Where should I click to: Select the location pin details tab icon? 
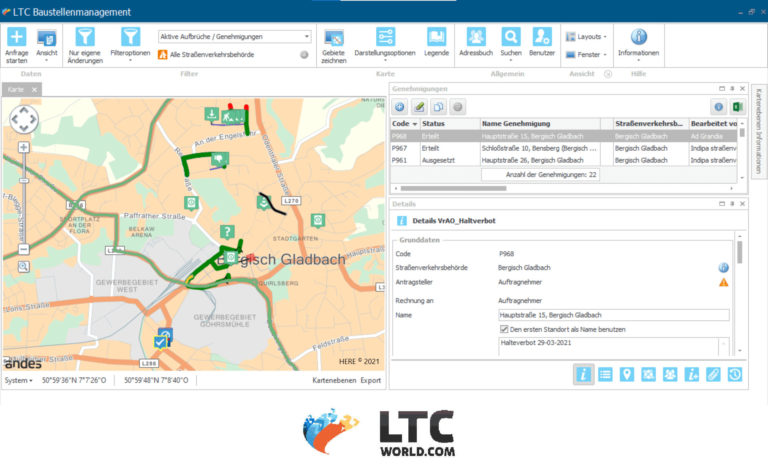point(627,375)
